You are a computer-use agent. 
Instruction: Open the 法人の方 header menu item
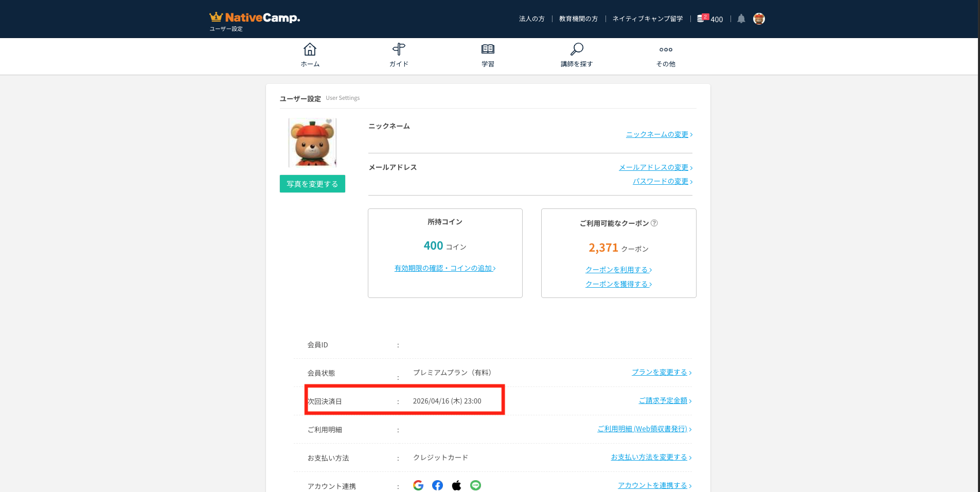coord(531,19)
